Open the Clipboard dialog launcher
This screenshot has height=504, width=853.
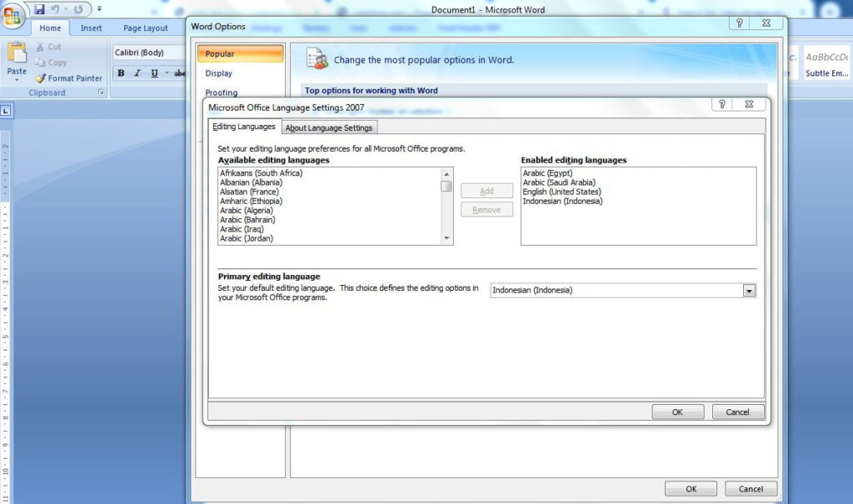(101, 92)
